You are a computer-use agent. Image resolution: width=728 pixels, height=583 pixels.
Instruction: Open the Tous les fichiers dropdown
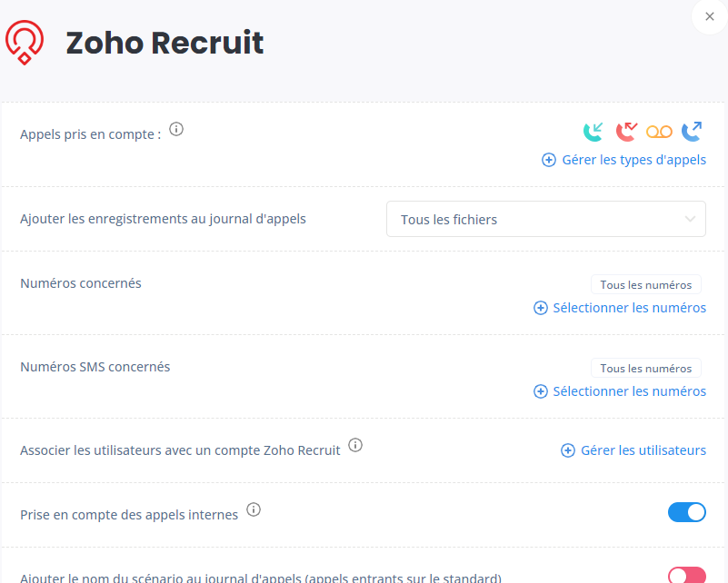546,219
